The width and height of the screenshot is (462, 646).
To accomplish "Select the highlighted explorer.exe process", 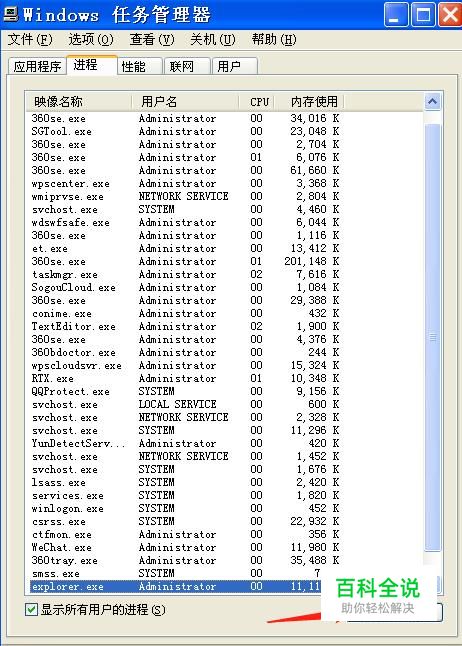I will tap(177, 587).
